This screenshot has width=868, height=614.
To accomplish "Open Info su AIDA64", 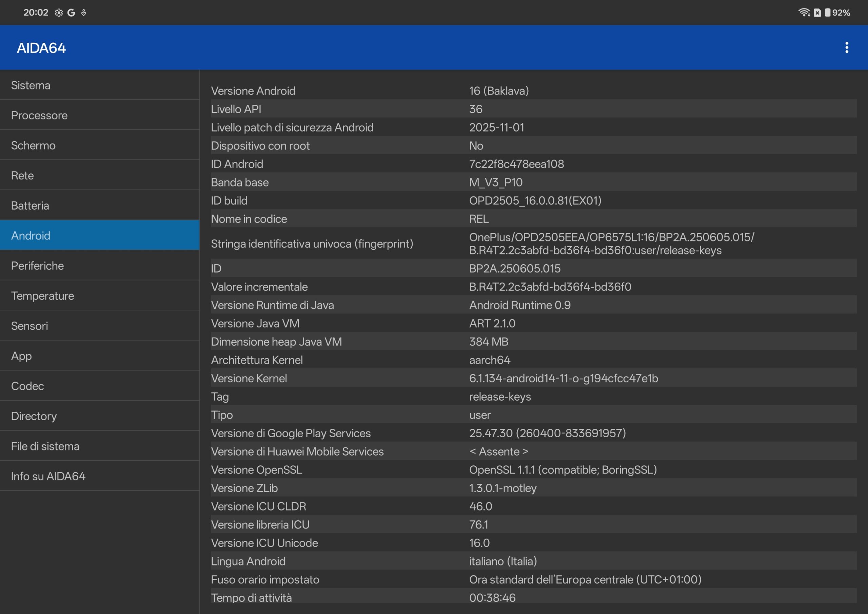I will click(x=99, y=476).
